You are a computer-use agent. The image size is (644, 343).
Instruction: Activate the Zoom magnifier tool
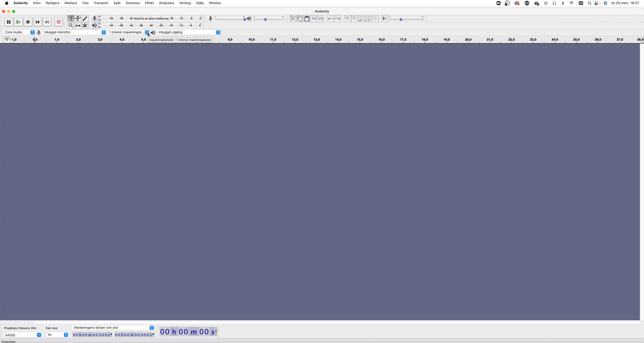point(71,26)
